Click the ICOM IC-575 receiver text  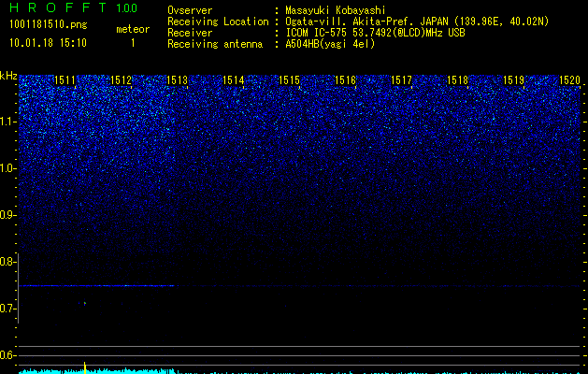tap(375, 33)
